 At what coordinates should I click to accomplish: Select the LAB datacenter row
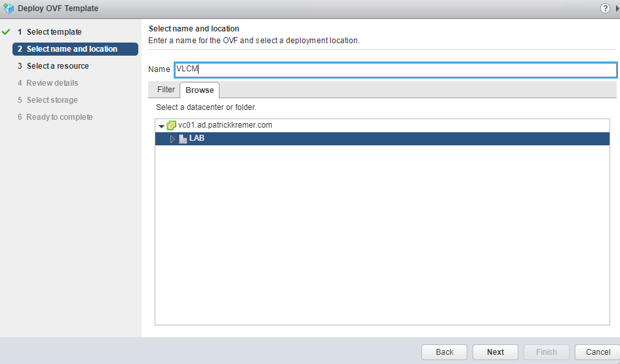393,139
